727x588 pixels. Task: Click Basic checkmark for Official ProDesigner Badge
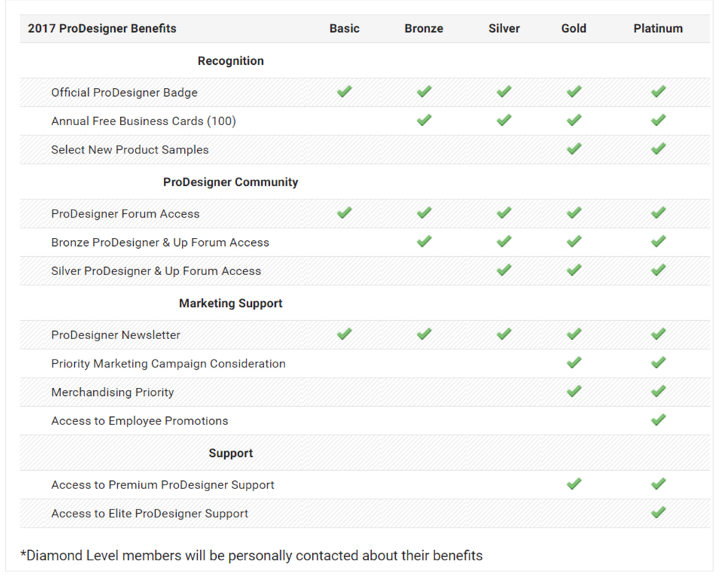(x=344, y=92)
